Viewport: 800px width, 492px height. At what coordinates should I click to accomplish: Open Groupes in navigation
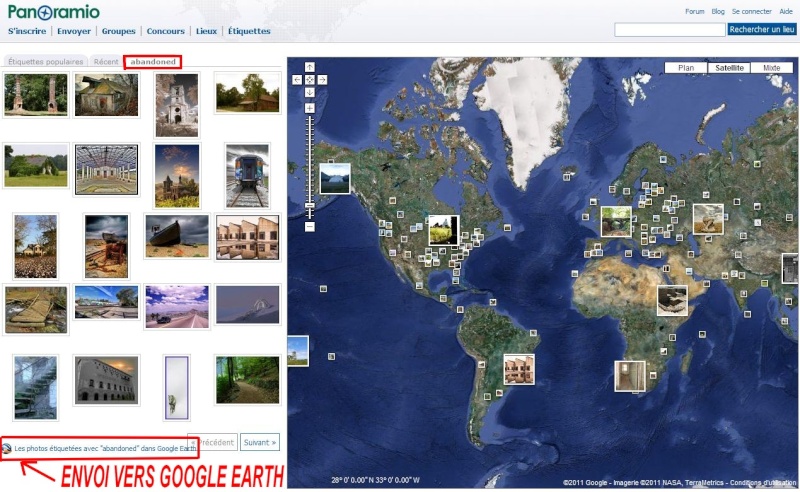(x=118, y=31)
